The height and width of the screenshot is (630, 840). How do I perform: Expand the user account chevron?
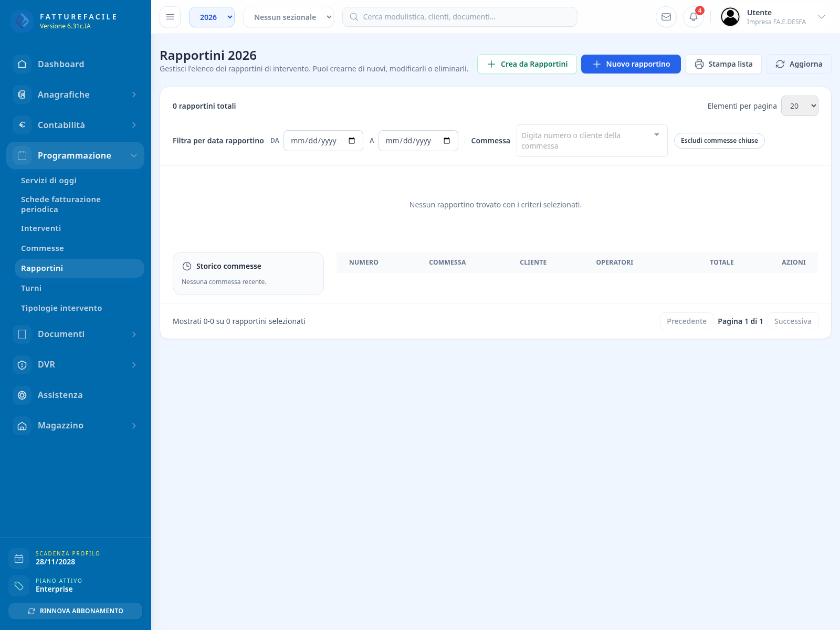click(x=822, y=17)
